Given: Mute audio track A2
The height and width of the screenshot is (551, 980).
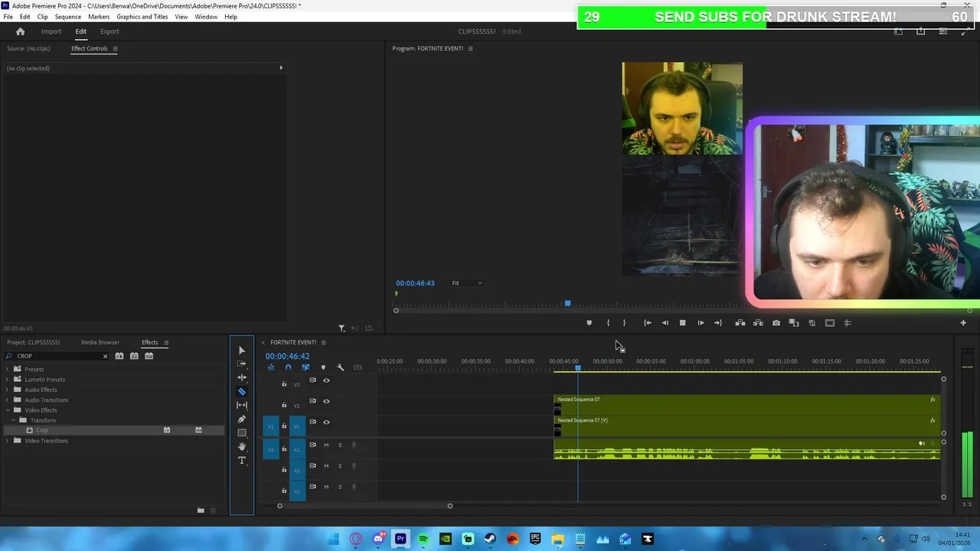Looking at the screenshot, I should coord(326,465).
